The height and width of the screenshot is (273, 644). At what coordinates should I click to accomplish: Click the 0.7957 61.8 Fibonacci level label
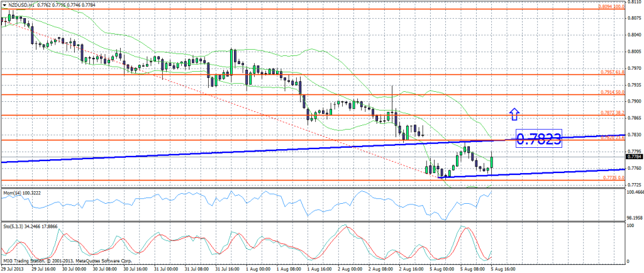(609, 72)
